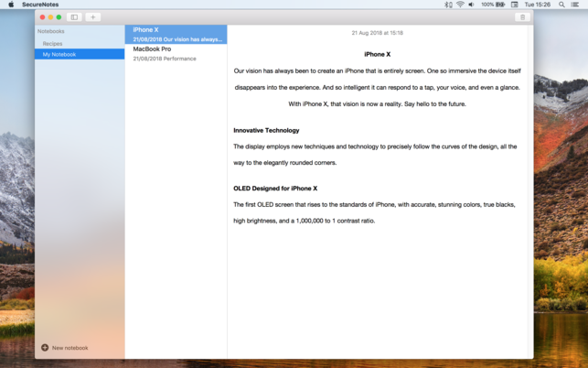Open the SecureNotes app menu
588x368 pixels.
tap(40, 5)
